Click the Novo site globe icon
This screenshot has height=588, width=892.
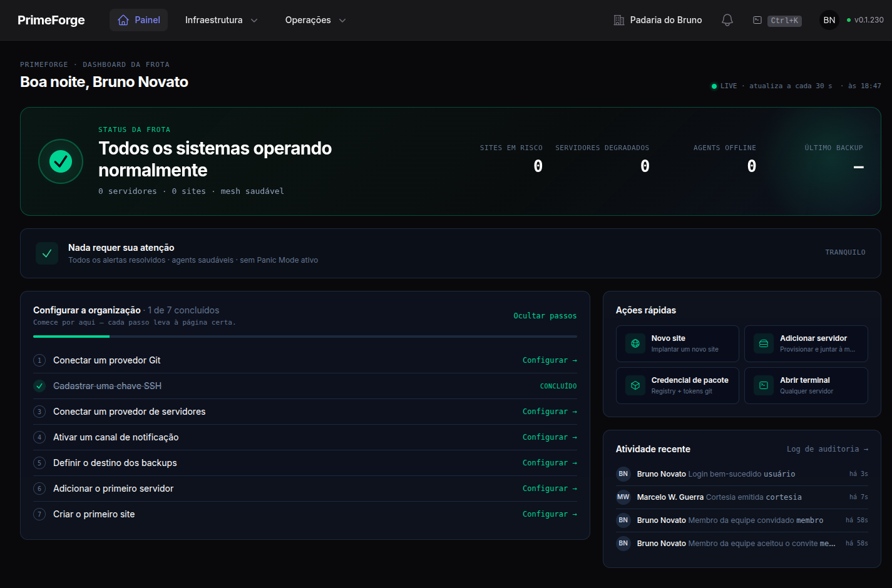tap(635, 343)
